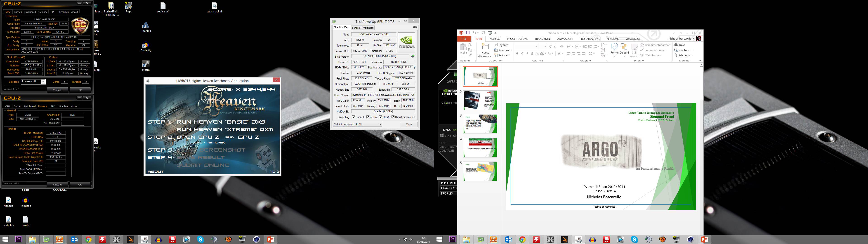Viewport: 868px width, 244px height.
Task: Select slide 3 thumbnail in PowerPoint
Action: pyautogui.click(x=480, y=124)
